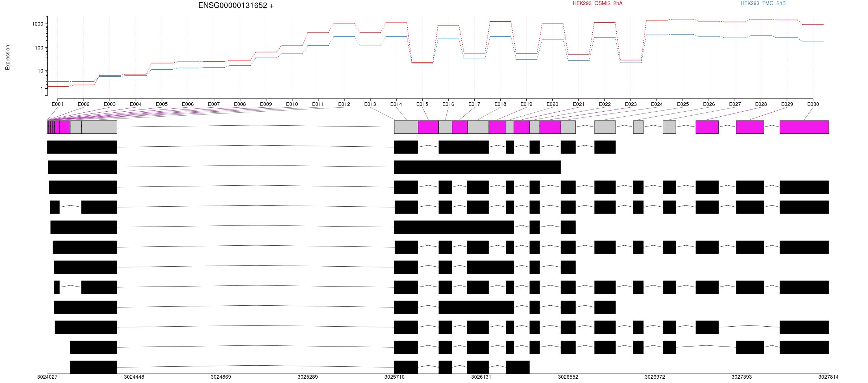Click the E001 exon label
Image resolution: width=868 pixels, height=383 pixels.
(x=58, y=104)
